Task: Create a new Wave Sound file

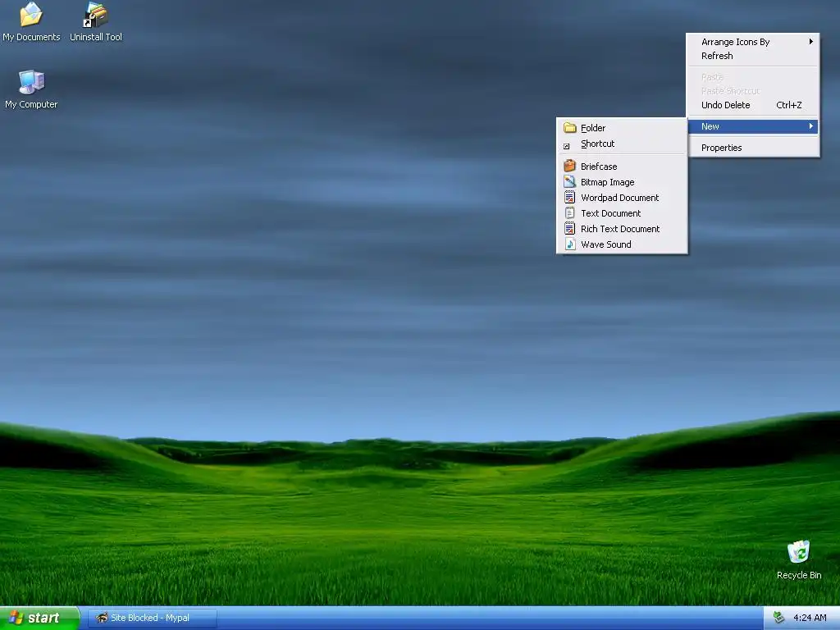Action: 622,244
